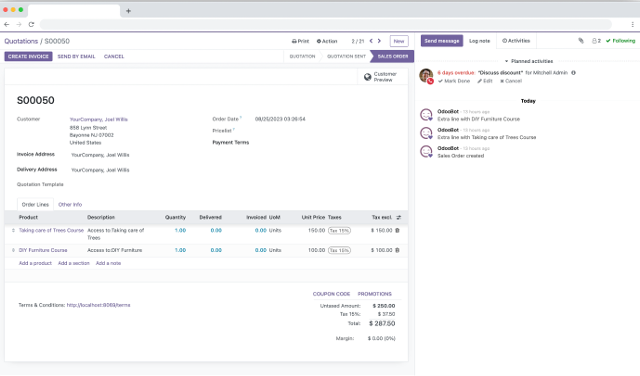Open optional columns settings icon in table header

(399, 218)
